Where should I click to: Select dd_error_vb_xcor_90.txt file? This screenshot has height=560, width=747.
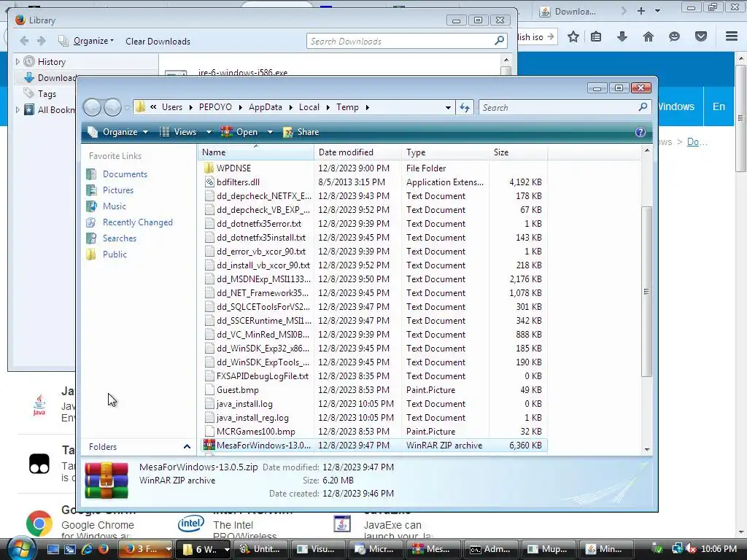pyautogui.click(x=261, y=251)
